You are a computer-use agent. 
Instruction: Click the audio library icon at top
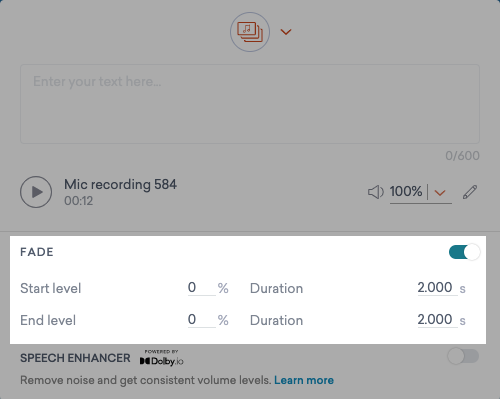250,32
